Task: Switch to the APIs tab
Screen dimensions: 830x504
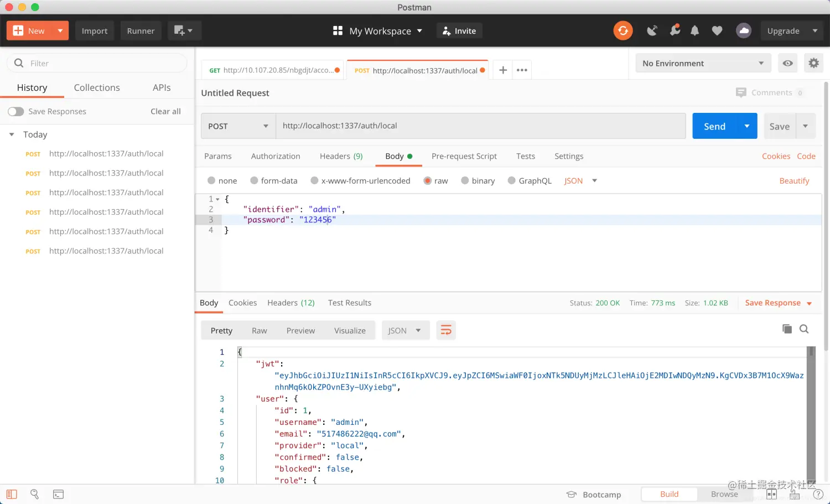Action: point(162,87)
